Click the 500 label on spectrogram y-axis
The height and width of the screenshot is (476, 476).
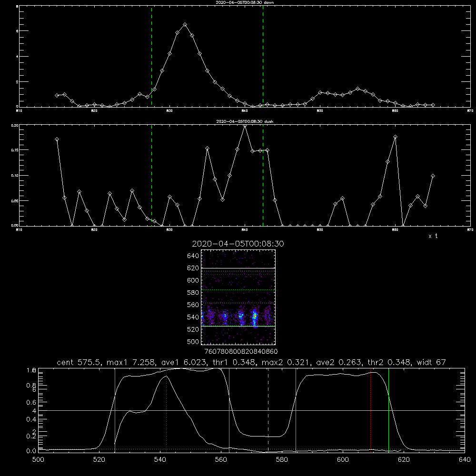193,341
